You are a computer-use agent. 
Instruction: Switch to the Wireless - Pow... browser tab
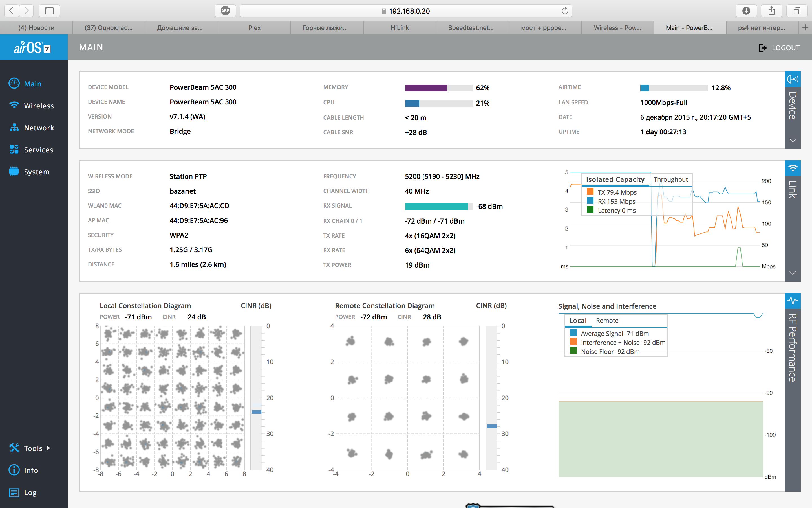click(x=618, y=28)
